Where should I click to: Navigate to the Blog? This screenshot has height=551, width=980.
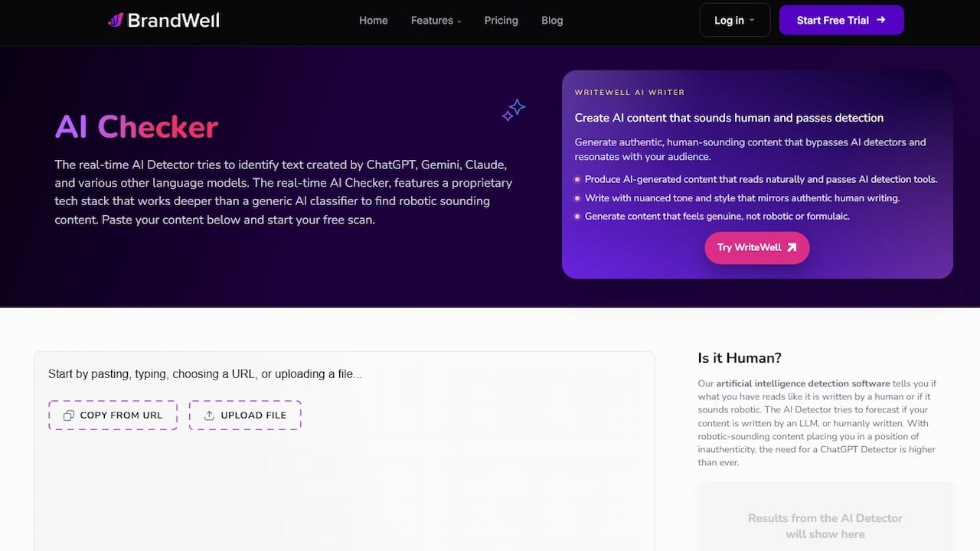pyautogui.click(x=552, y=21)
